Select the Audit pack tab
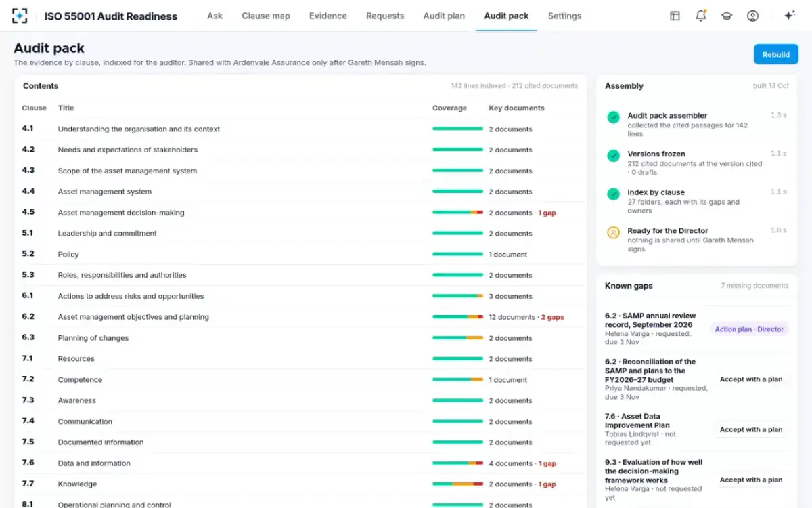 (506, 16)
